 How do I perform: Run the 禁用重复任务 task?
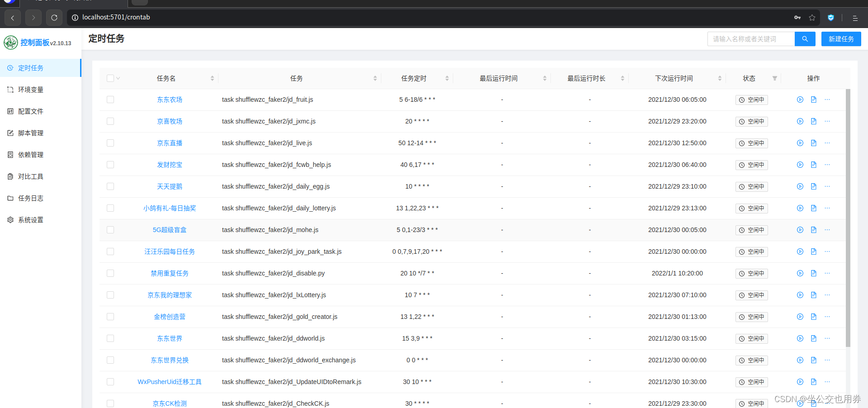pyautogui.click(x=800, y=273)
